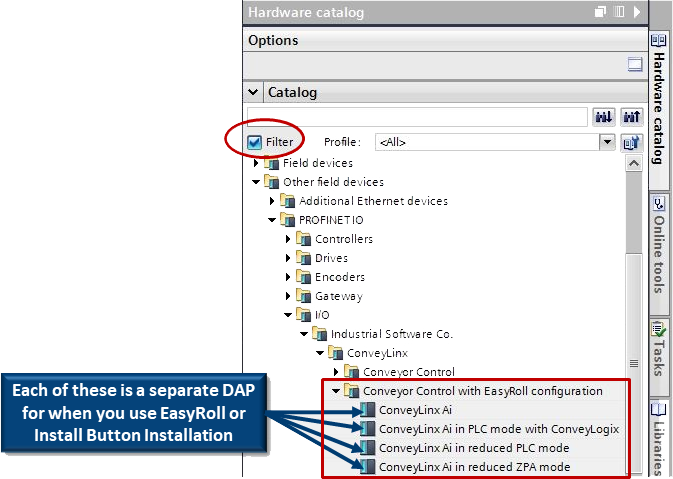The image size is (673, 479).
Task: Select the Controllers tree row text
Action: click(x=344, y=239)
